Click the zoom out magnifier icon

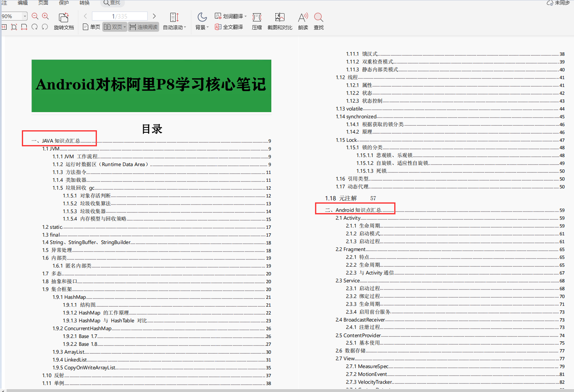(x=35, y=16)
